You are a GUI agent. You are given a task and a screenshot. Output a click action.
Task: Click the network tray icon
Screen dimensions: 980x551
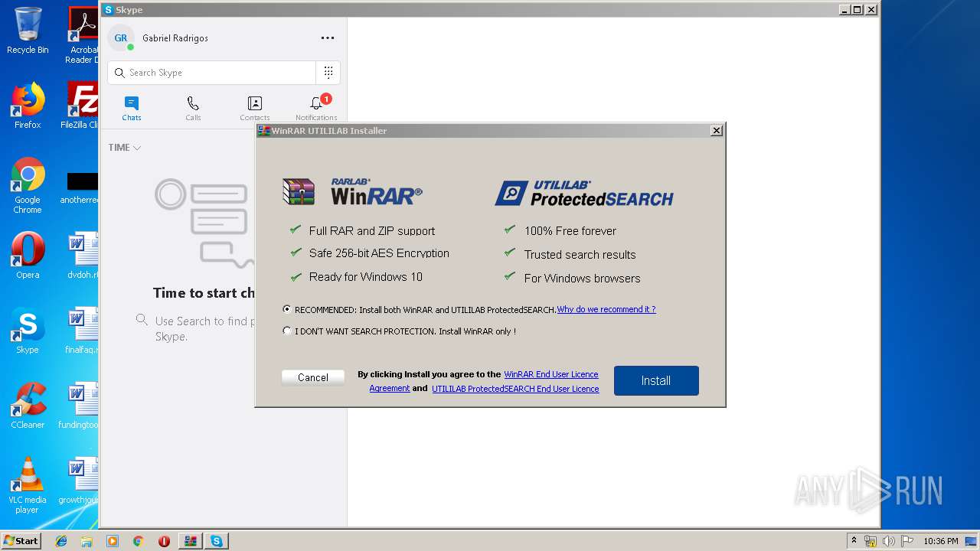click(871, 541)
